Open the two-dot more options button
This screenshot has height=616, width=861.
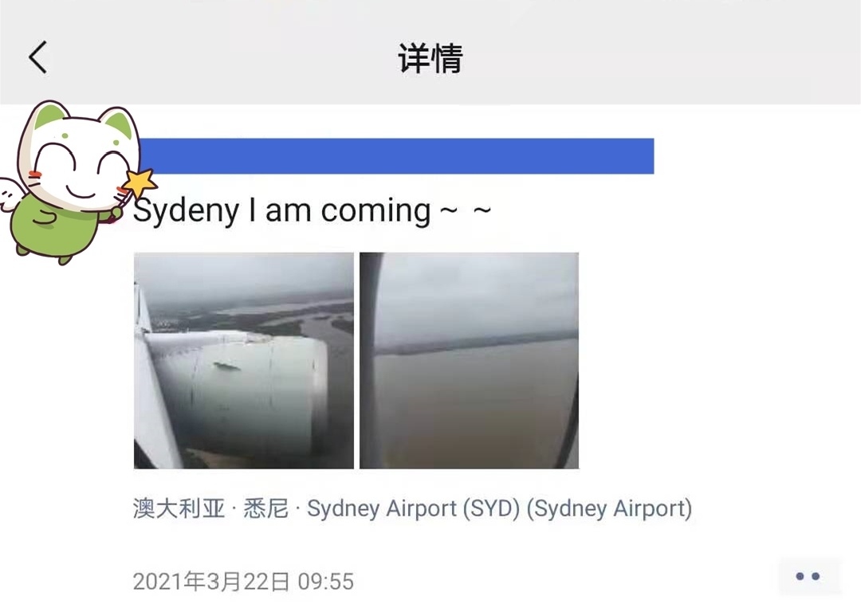tap(808, 576)
